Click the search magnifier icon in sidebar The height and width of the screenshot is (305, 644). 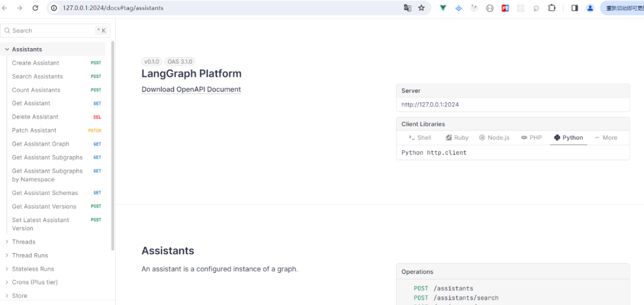[7, 30]
